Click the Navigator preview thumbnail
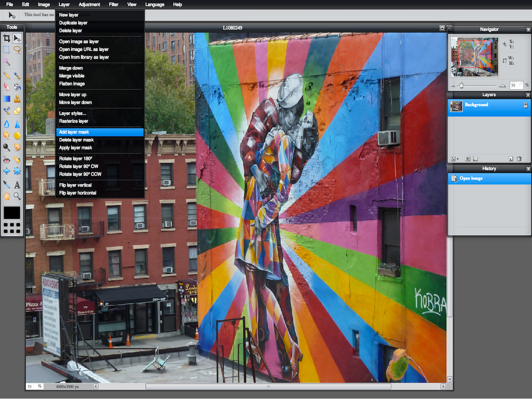The height and width of the screenshot is (399, 532). pyautogui.click(x=474, y=57)
